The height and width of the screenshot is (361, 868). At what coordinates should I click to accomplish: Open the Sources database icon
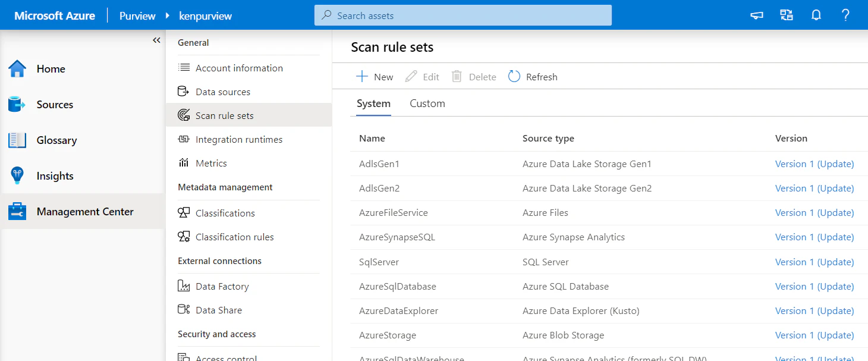click(17, 104)
